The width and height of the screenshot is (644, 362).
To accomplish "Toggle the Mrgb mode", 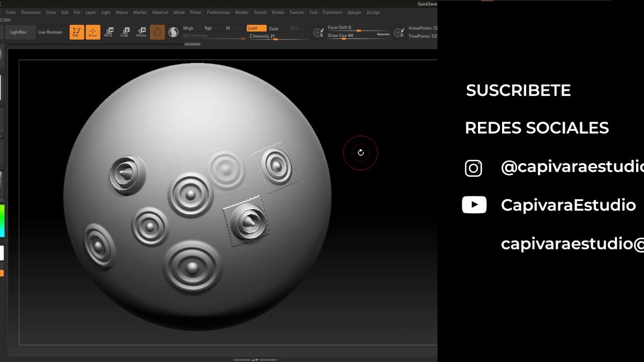I will 188,28.
